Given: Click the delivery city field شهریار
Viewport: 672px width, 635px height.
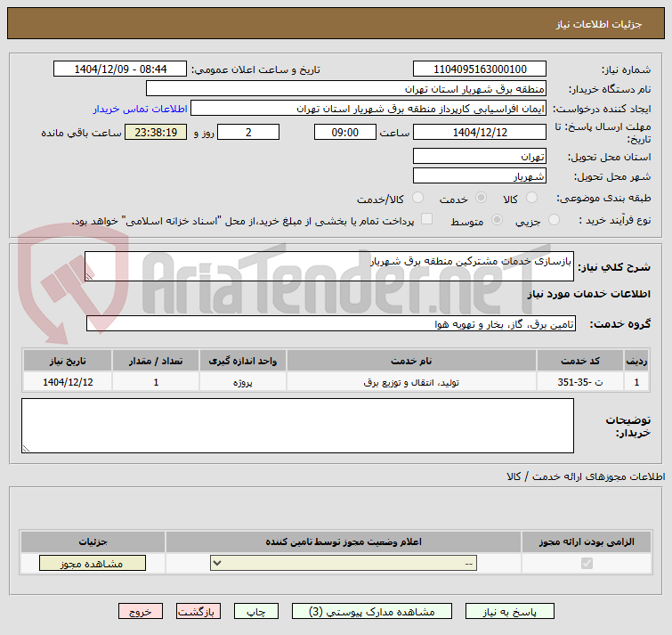Looking at the screenshot, I should tap(479, 175).
